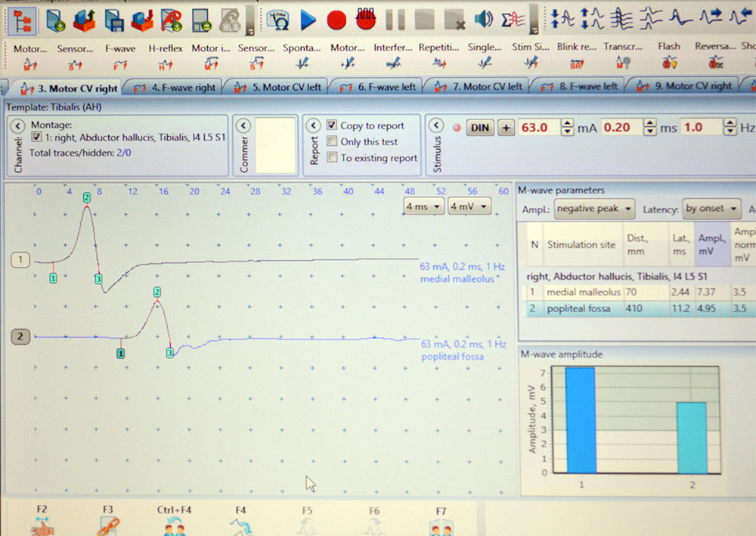Open the Blink reflex test template

click(577, 54)
